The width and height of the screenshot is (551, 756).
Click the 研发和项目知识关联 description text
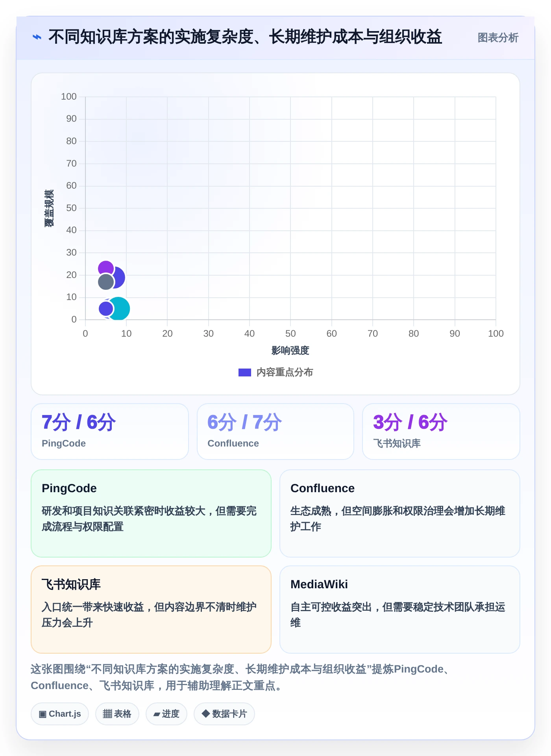click(x=149, y=519)
